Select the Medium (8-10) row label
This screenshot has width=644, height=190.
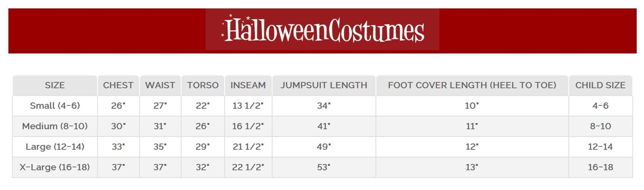tap(55, 126)
